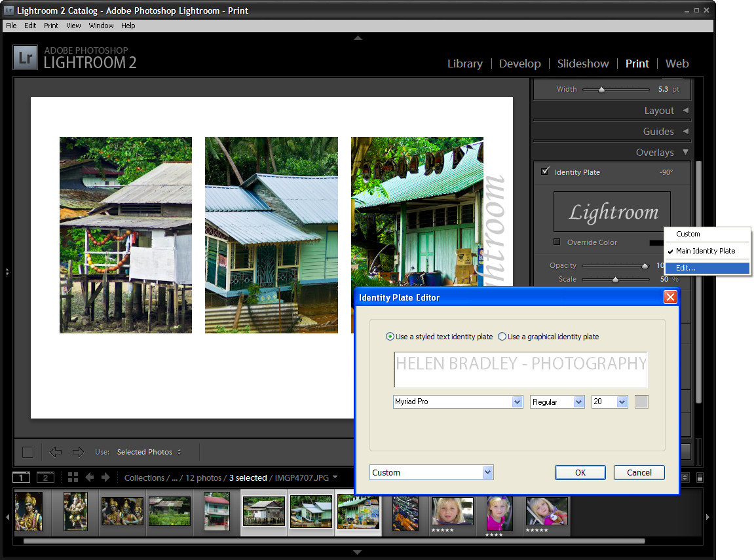Open the Help menu
Screen dimensions: 754x560
pos(128,26)
